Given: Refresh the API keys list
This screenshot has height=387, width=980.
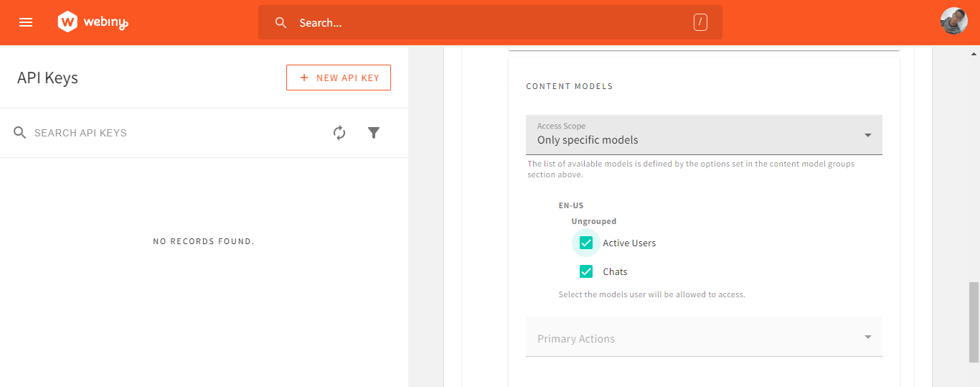Looking at the screenshot, I should point(339,133).
